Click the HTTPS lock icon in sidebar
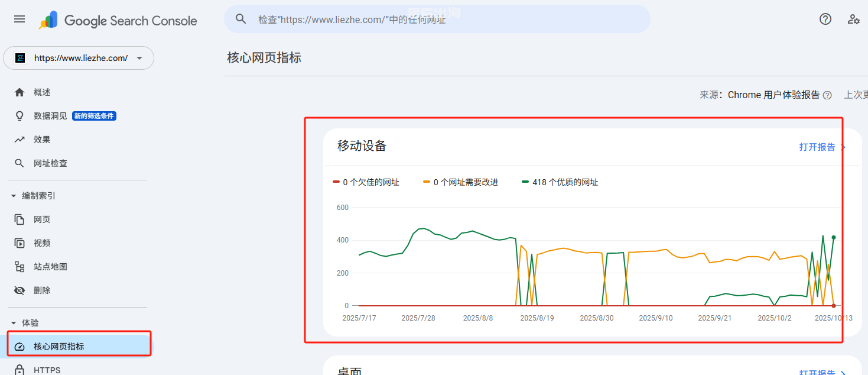This screenshot has height=375, width=868. click(x=19, y=370)
